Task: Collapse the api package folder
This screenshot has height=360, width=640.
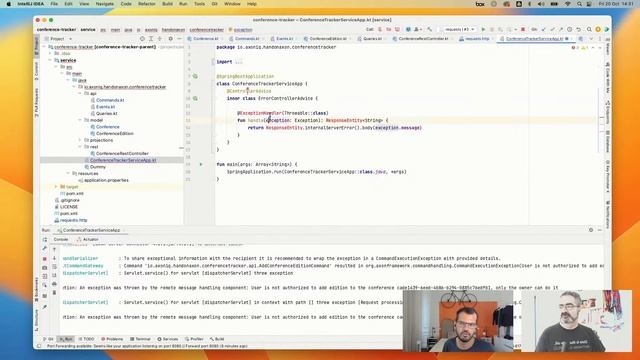Action: tap(80, 93)
